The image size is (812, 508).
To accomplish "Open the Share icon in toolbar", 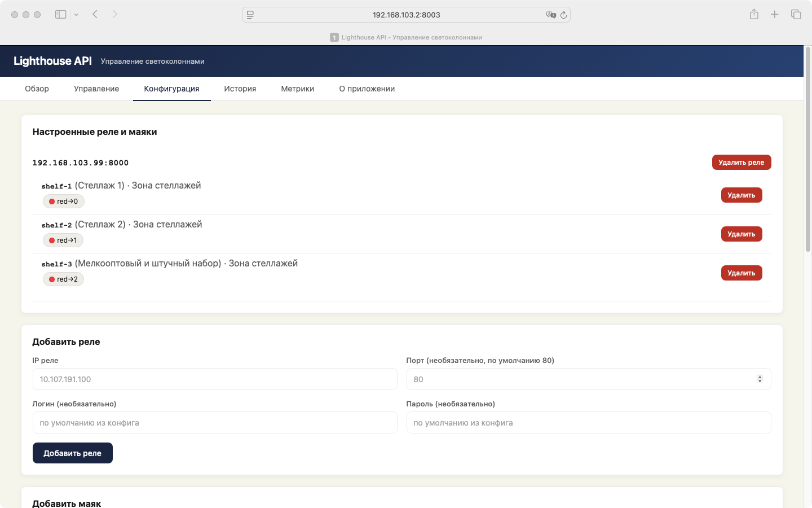I will (754, 14).
